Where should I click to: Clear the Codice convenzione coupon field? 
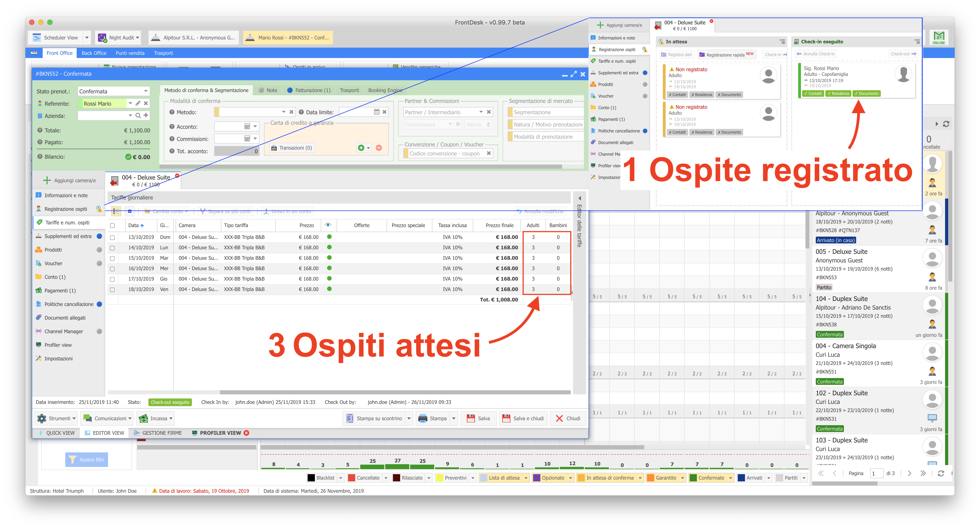coord(489,153)
